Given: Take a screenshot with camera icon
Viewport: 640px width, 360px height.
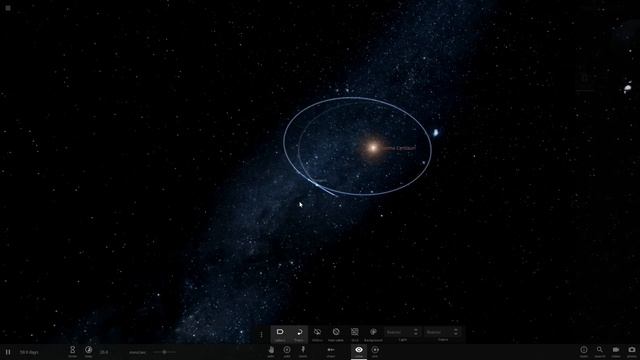Looking at the screenshot, I should [632, 351].
